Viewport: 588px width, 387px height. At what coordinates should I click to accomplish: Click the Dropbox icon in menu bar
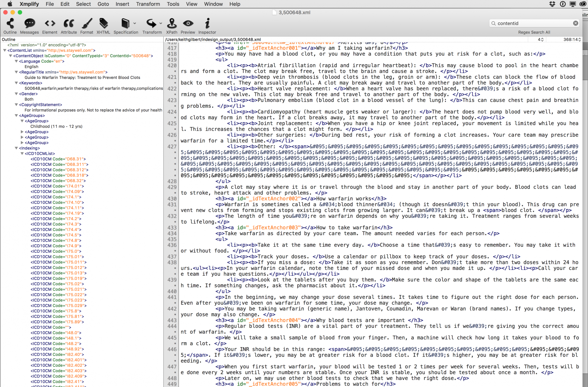coord(552,4)
